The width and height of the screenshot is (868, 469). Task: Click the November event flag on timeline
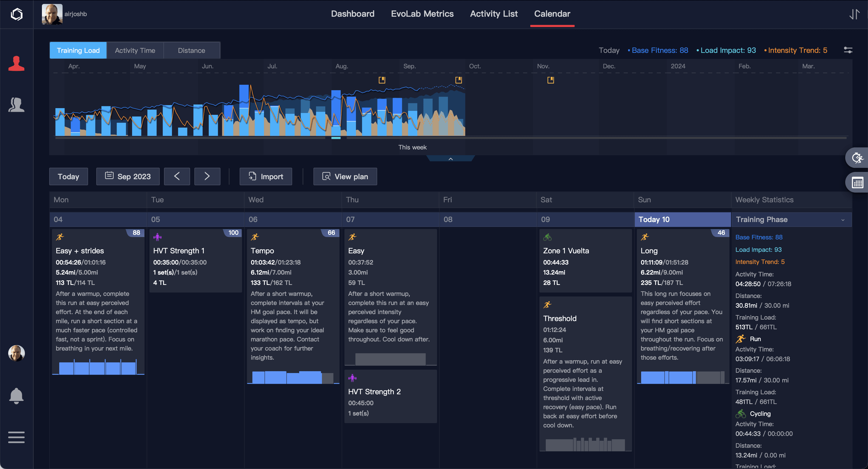[550, 80]
